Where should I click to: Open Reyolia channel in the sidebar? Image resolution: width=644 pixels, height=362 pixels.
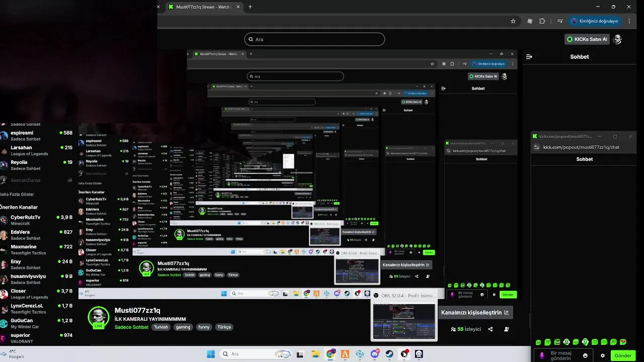36,165
